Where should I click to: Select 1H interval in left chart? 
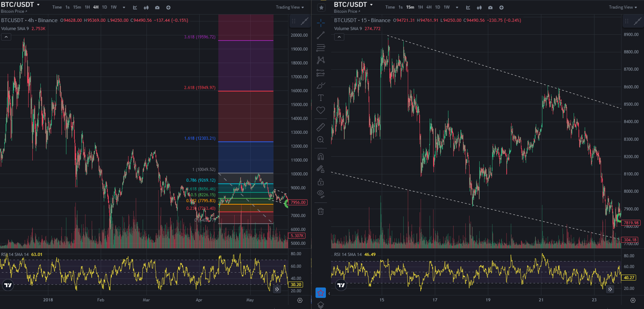(x=87, y=7)
